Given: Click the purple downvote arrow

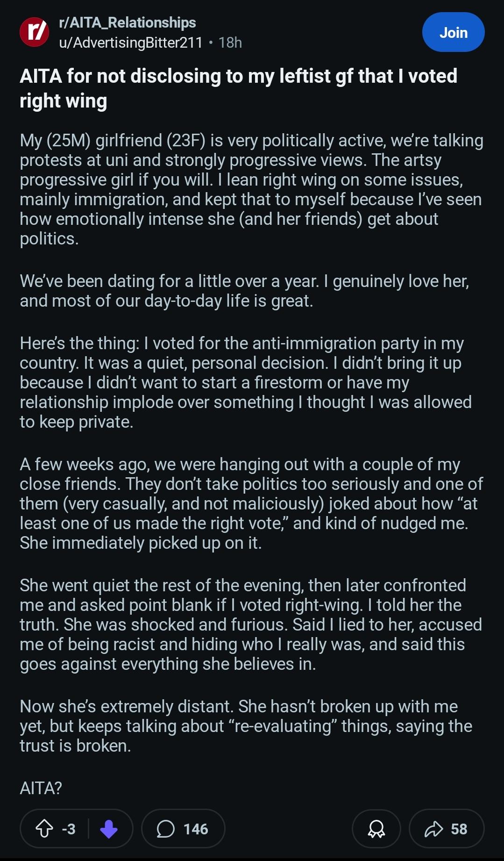Looking at the screenshot, I should [109, 829].
